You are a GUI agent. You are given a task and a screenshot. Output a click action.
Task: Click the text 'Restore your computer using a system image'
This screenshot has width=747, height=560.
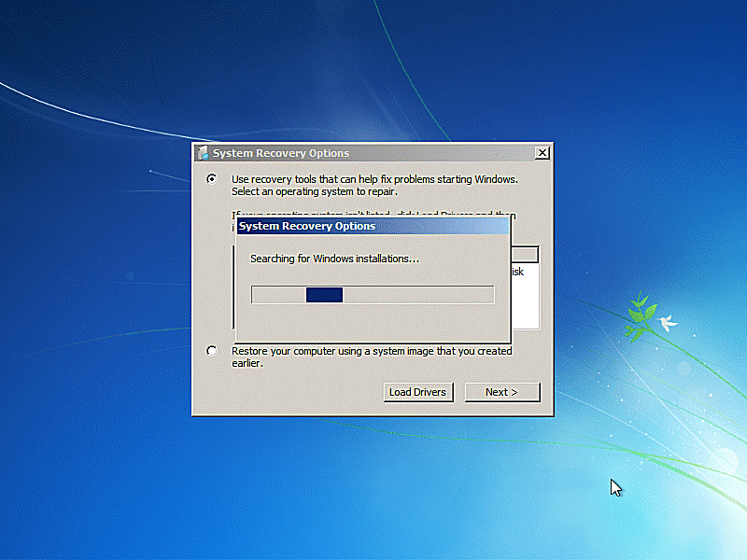[333, 351]
